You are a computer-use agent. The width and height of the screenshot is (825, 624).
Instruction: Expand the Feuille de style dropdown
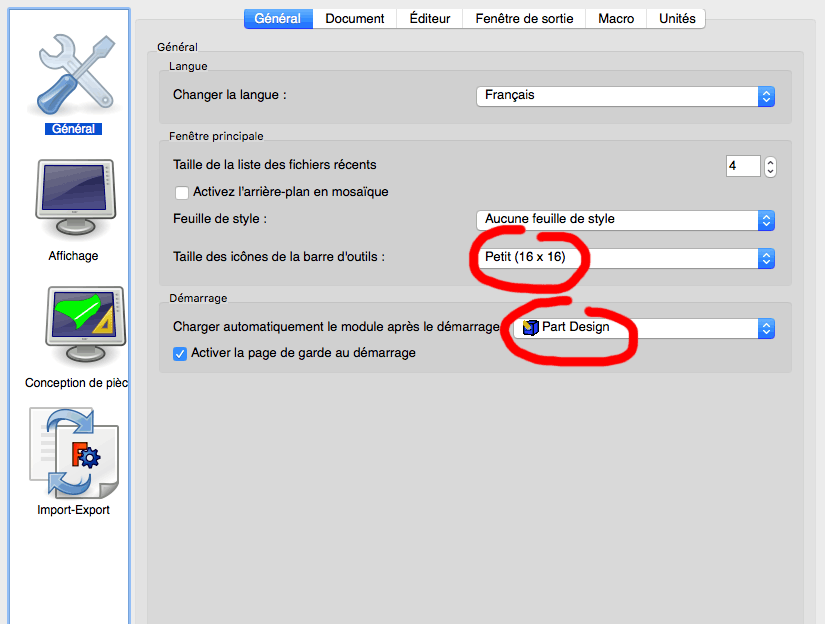(625, 220)
